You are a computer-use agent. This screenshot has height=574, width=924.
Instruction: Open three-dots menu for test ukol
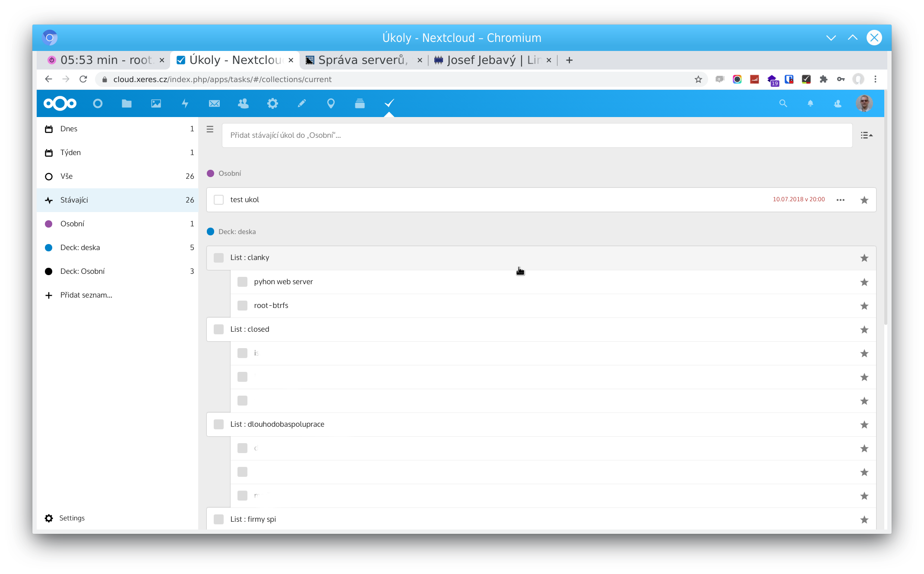coord(840,200)
